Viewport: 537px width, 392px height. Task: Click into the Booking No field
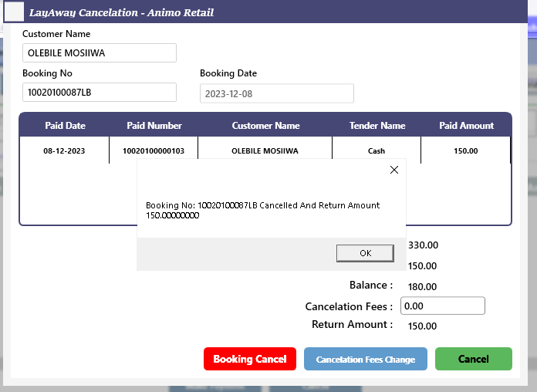(100, 93)
